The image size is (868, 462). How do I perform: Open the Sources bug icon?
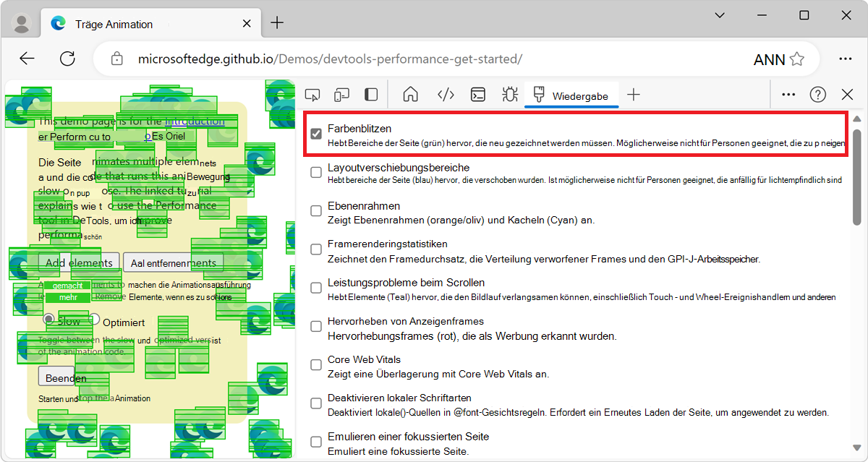pyautogui.click(x=510, y=95)
